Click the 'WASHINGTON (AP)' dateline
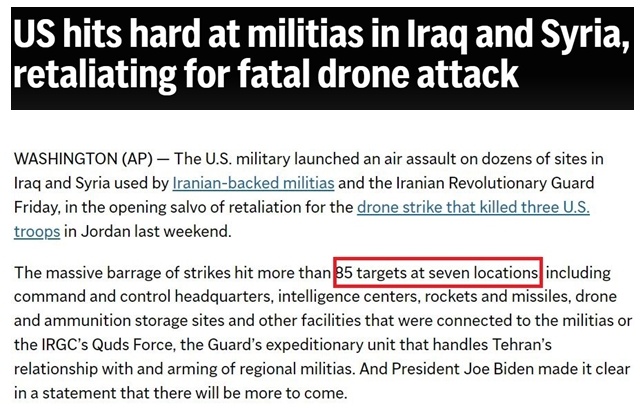642x409 pixels. (83, 159)
